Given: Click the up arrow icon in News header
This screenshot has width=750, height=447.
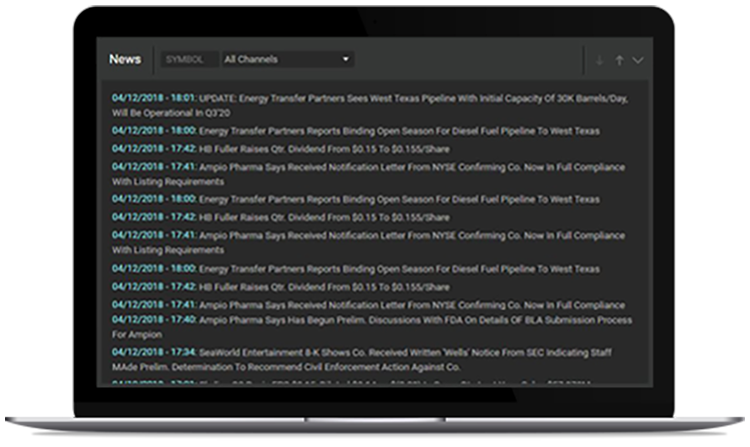Looking at the screenshot, I should tap(619, 60).
